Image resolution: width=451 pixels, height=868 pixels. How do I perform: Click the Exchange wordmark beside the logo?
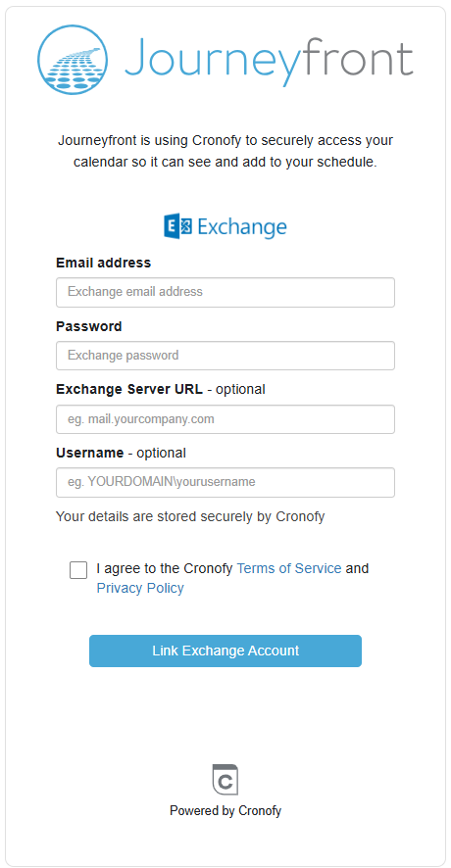242,227
